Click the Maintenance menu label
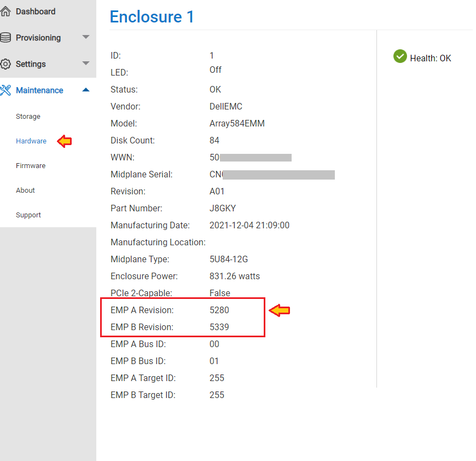 point(40,90)
